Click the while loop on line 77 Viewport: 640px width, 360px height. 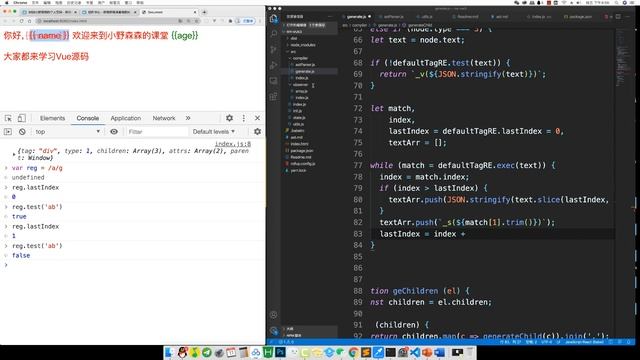[462, 165]
